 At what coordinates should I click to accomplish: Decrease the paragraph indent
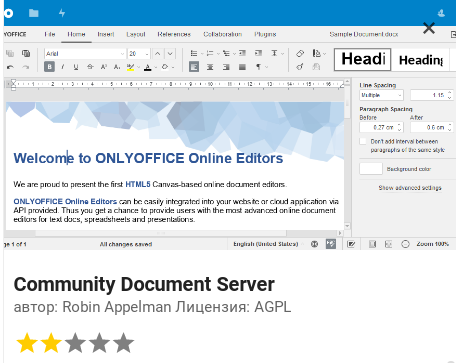(243, 53)
